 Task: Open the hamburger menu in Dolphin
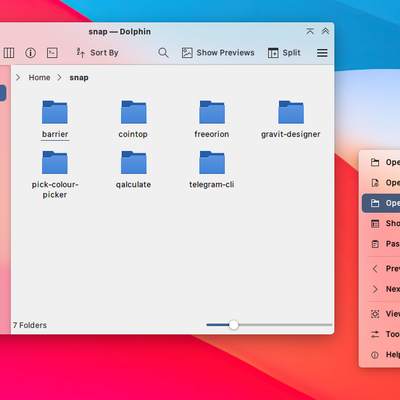coord(322,53)
